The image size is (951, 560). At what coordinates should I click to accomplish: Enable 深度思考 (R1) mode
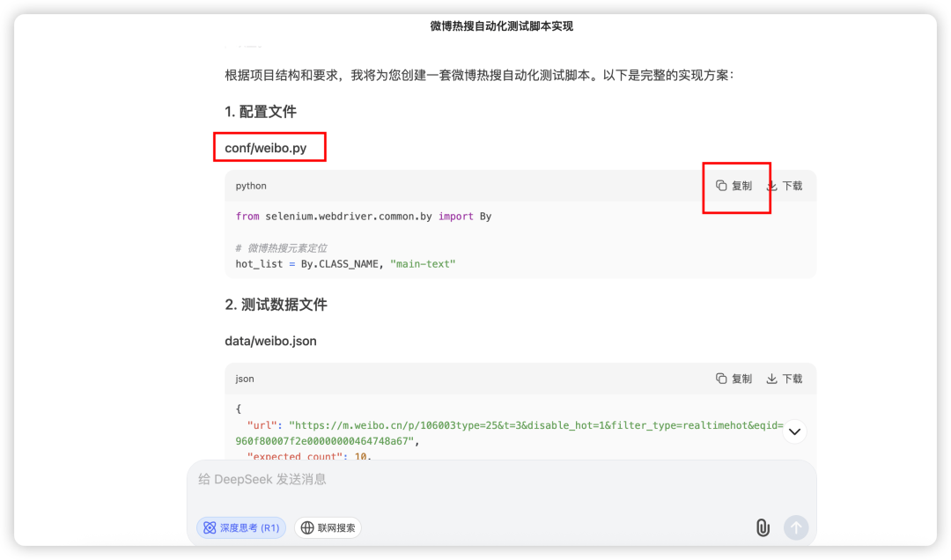tap(240, 527)
